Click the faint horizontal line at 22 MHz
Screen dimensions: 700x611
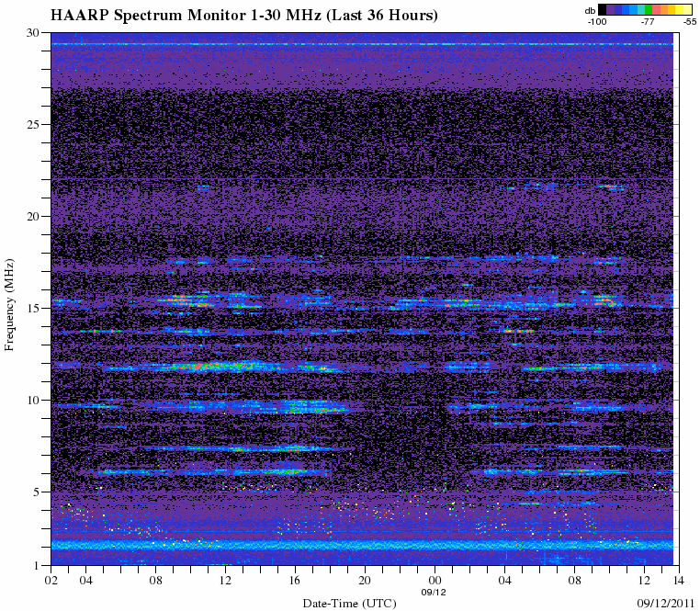pyautogui.click(x=362, y=179)
